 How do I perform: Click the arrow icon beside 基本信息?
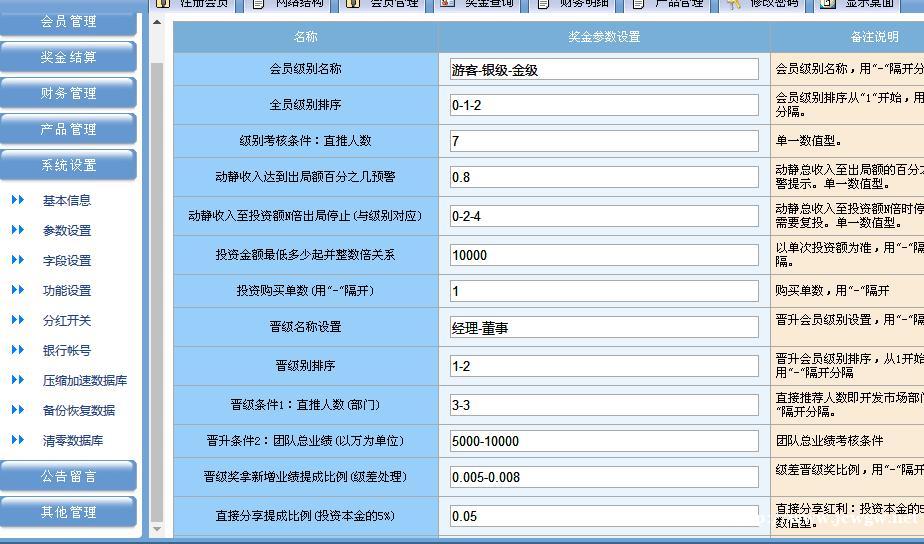18,200
